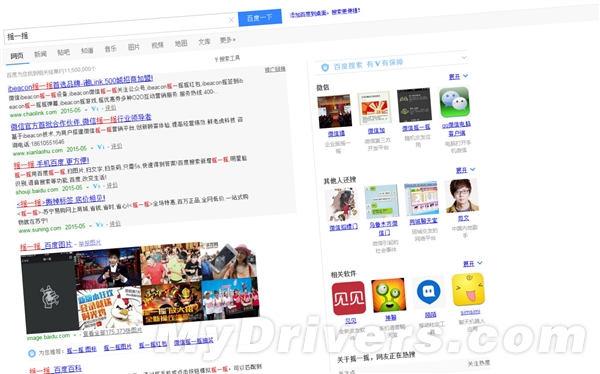Open the WeChat green chat bubbles app icon
This screenshot has width=600, height=374.
pyautogui.click(x=454, y=102)
